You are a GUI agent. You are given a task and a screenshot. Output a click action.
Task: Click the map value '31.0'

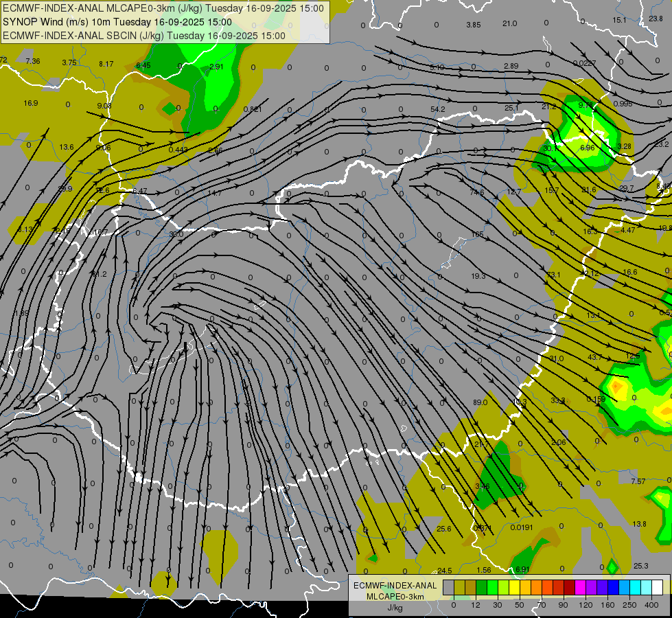(557, 358)
